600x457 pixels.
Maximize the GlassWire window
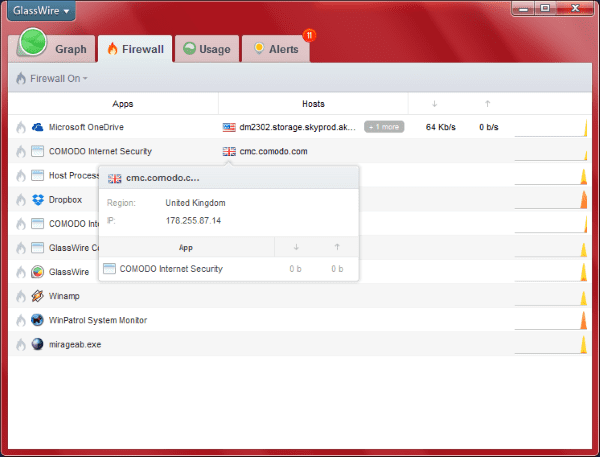coord(545,8)
